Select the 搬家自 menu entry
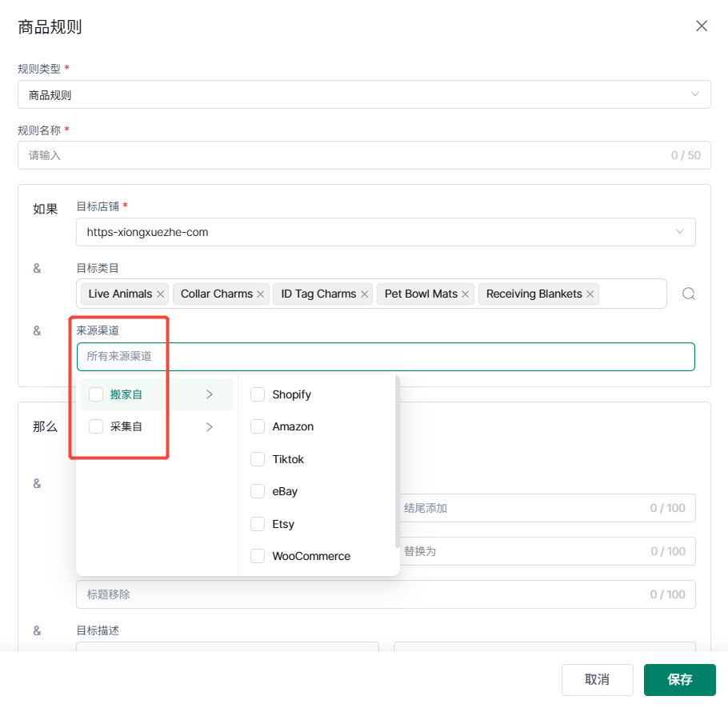Image resolution: width=728 pixels, height=708 pixels. [157, 394]
